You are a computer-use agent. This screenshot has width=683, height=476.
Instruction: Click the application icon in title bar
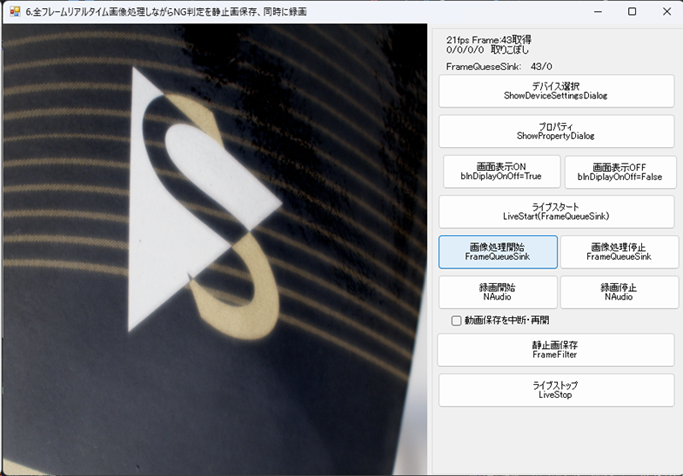(15, 12)
